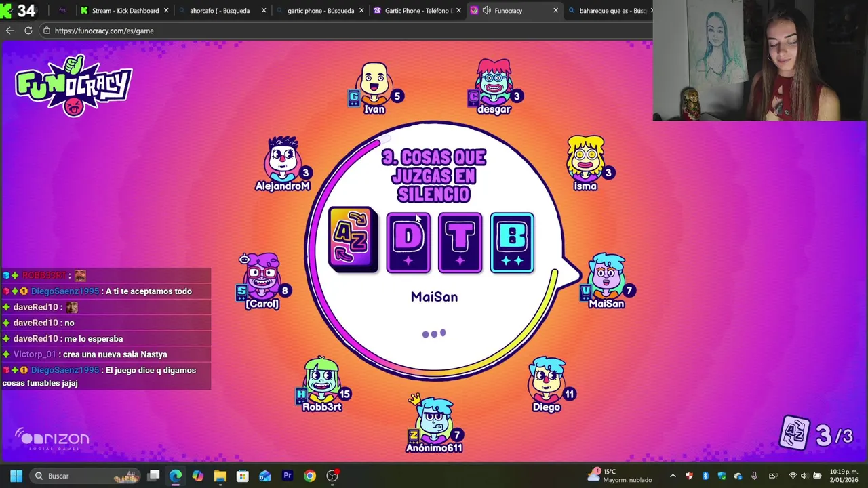Click chat message "crea una nueva sala Nastya"
Image resolution: width=868 pixels, height=488 pixels.
tap(115, 354)
